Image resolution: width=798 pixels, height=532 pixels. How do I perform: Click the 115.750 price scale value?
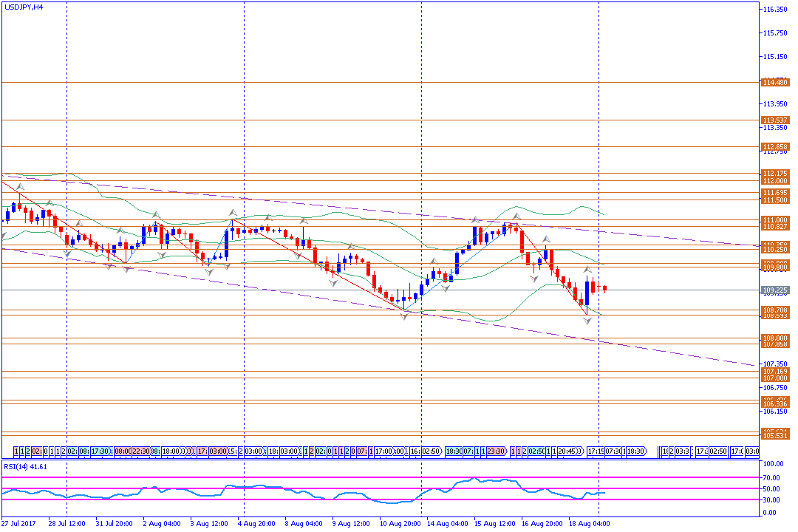[x=775, y=33]
